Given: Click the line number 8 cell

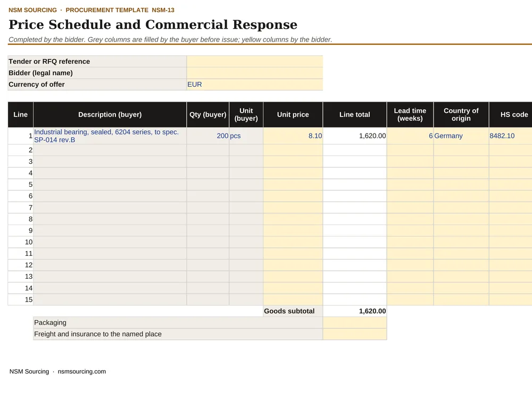Looking at the screenshot, I should pos(20,219).
